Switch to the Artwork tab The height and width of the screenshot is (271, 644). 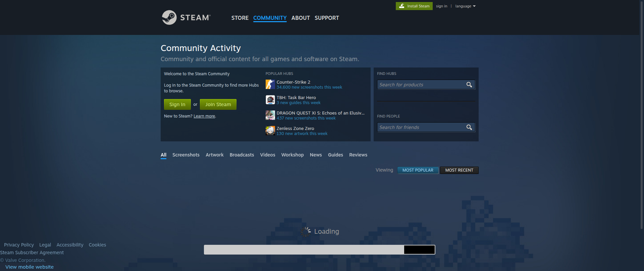[215, 155]
